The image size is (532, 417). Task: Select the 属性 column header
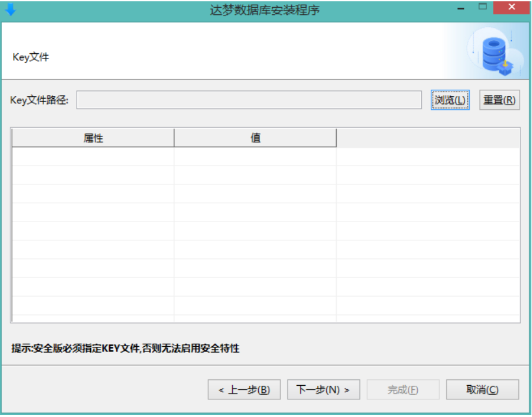click(x=93, y=138)
